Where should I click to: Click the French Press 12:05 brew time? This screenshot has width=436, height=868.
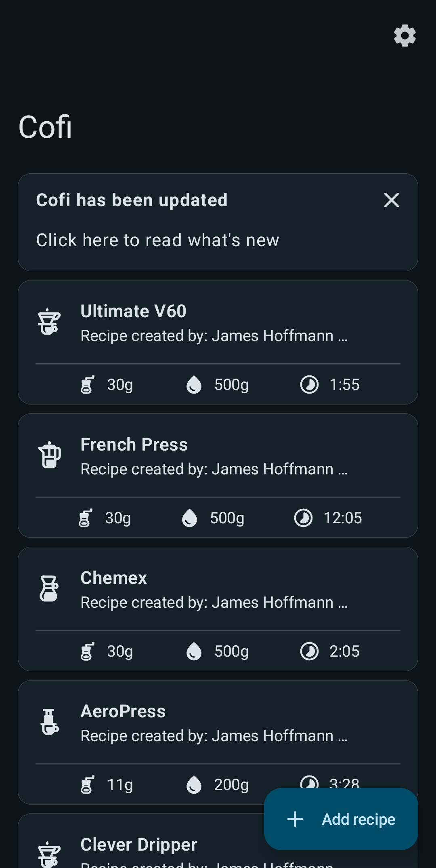(x=342, y=518)
